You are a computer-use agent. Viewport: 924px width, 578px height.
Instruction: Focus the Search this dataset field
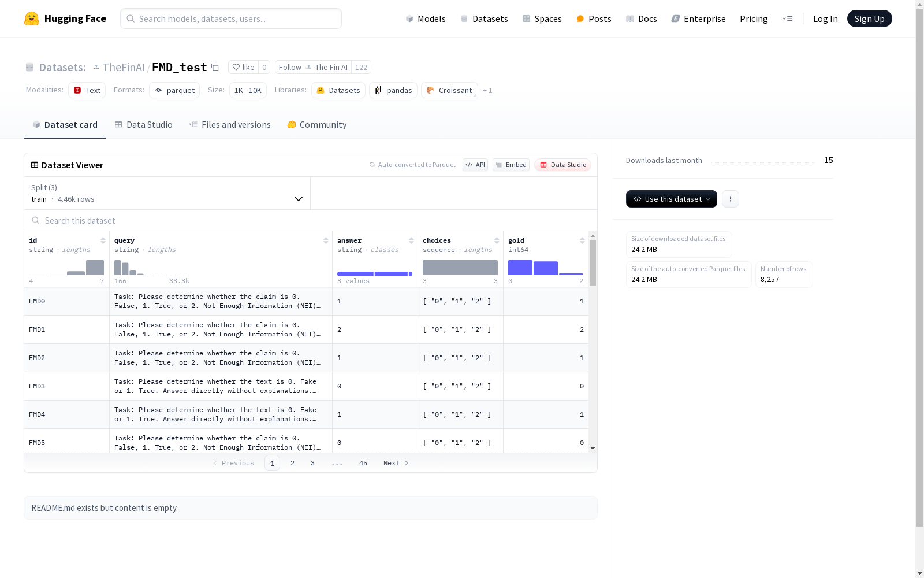311,220
